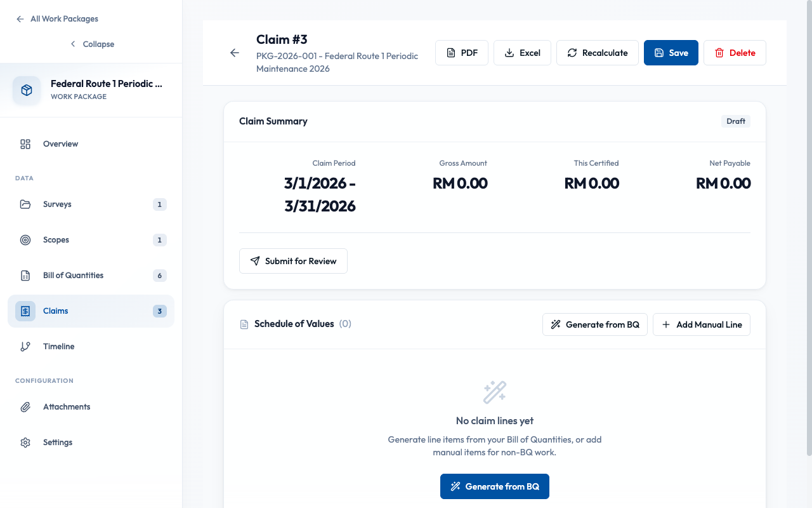Select the Claims dollar icon
Image resolution: width=812 pixels, height=508 pixels.
[25, 311]
